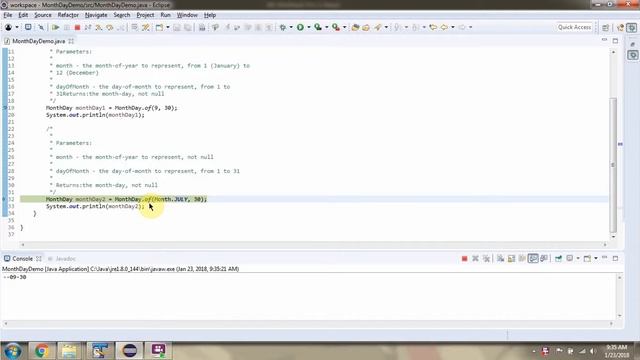The width and height of the screenshot is (640, 360).
Task: Switch to the Java perspective icon
Action: [x=621, y=27]
